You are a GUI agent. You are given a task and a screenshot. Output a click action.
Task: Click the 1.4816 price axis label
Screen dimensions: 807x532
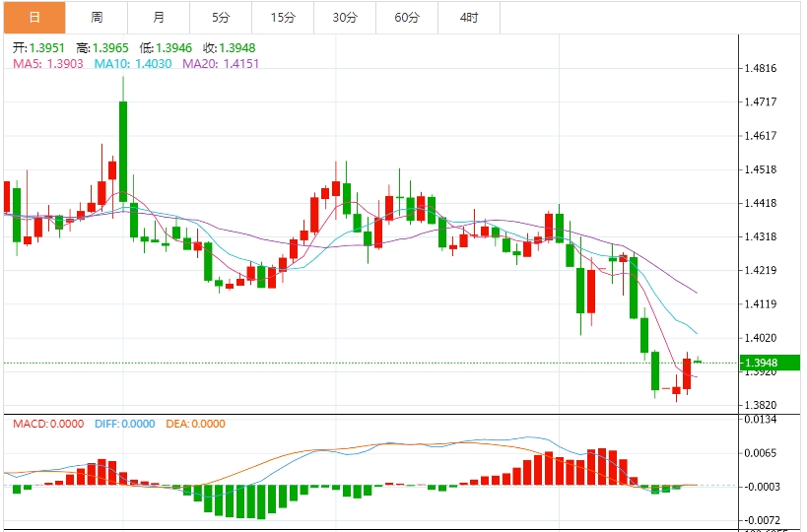pyautogui.click(x=761, y=68)
